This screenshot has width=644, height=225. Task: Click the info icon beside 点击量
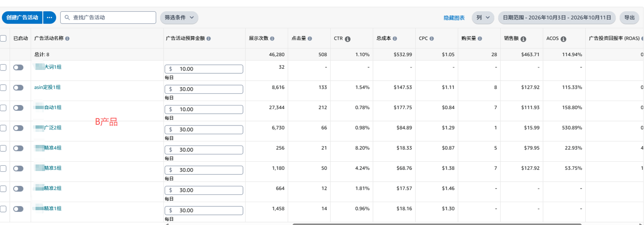coord(310,38)
